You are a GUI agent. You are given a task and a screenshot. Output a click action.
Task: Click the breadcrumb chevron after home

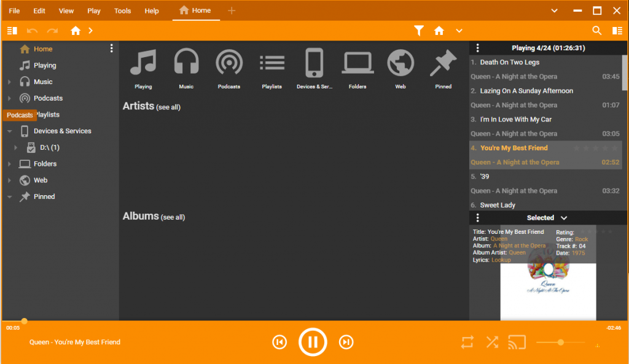[91, 31]
